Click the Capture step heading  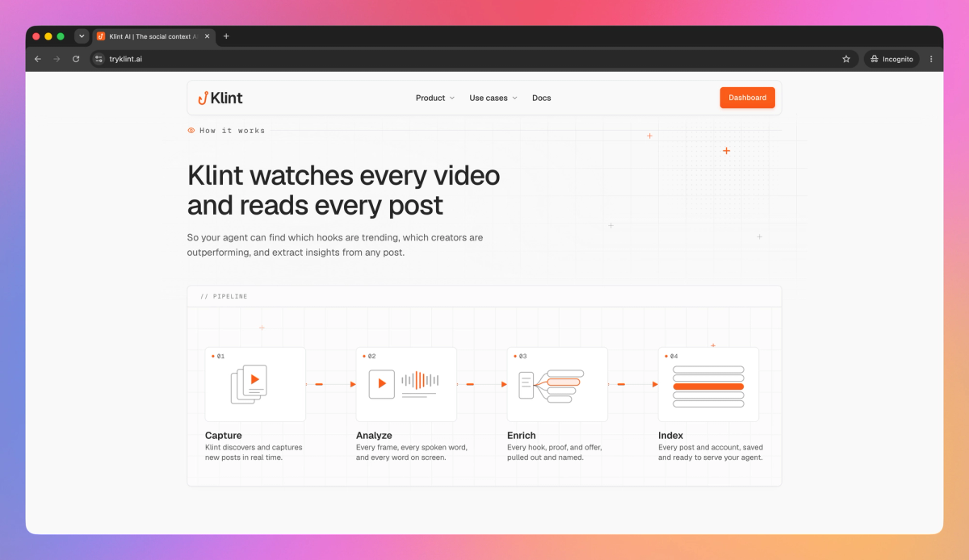(224, 436)
